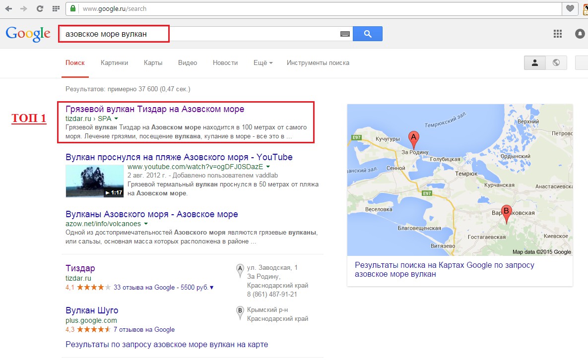588x364 pixels.
Task: Click the plus.google.com URL text
Action: [91, 320]
